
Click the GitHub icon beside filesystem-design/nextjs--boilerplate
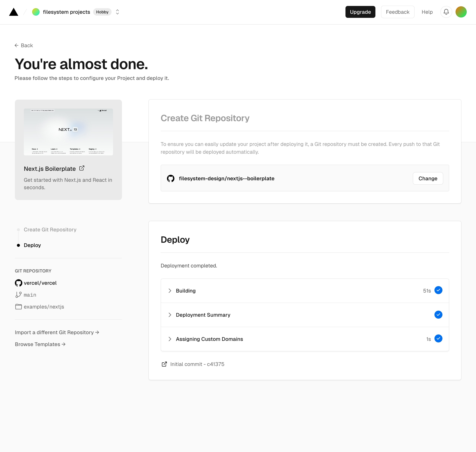point(171,178)
